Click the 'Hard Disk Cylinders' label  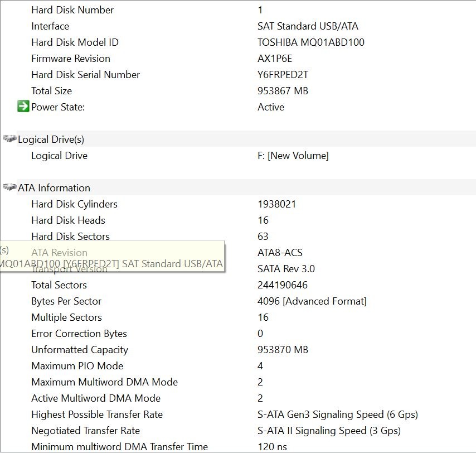pyautogui.click(x=74, y=204)
